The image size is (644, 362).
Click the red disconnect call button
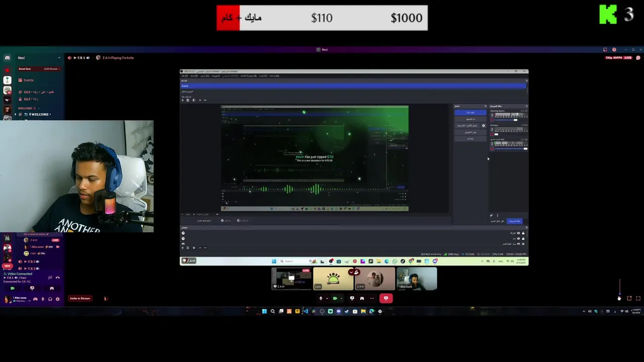coord(386,298)
